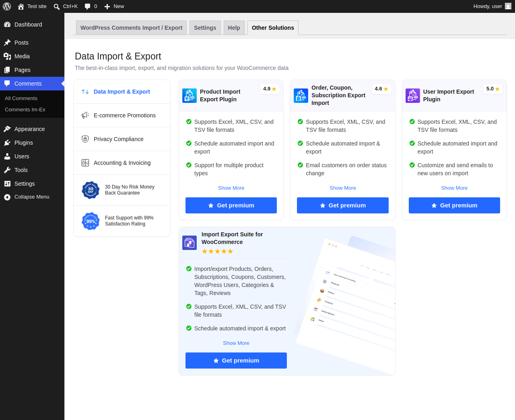
Task: Click the Collapse Menu label
Action: 32,197
